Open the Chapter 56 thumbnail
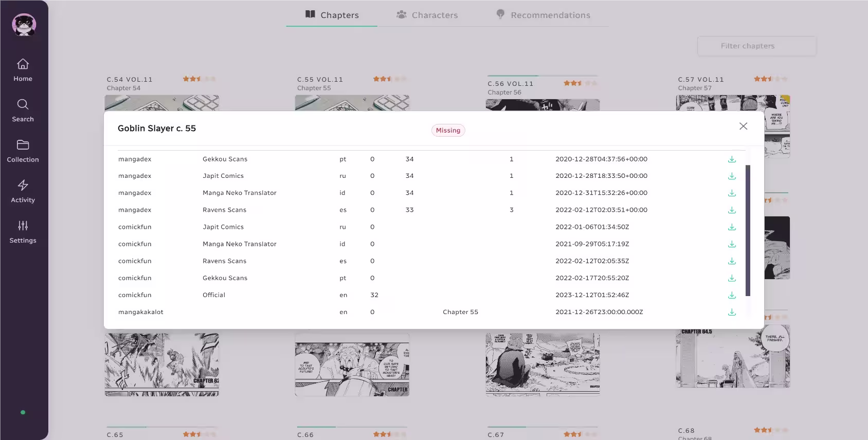 (542, 105)
